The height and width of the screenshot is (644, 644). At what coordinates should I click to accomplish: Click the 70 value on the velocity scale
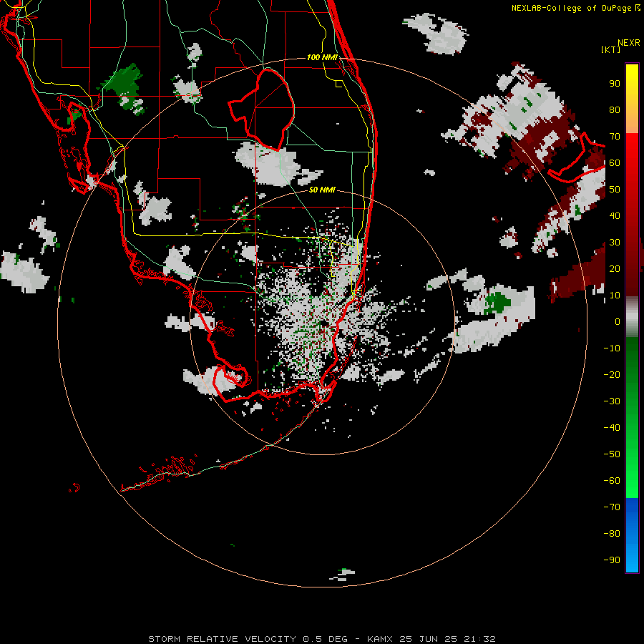(615, 137)
